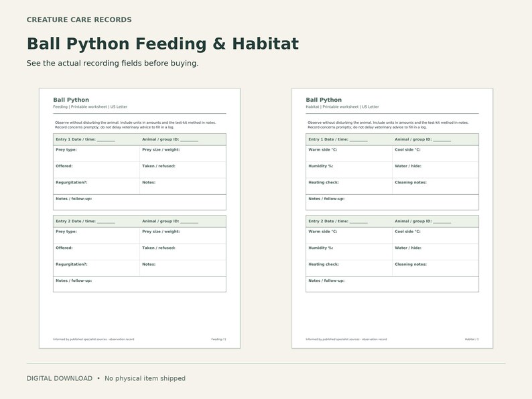Click Entry 1 'Regurgitation?:' field
532x399 pixels.
[x=96, y=186]
